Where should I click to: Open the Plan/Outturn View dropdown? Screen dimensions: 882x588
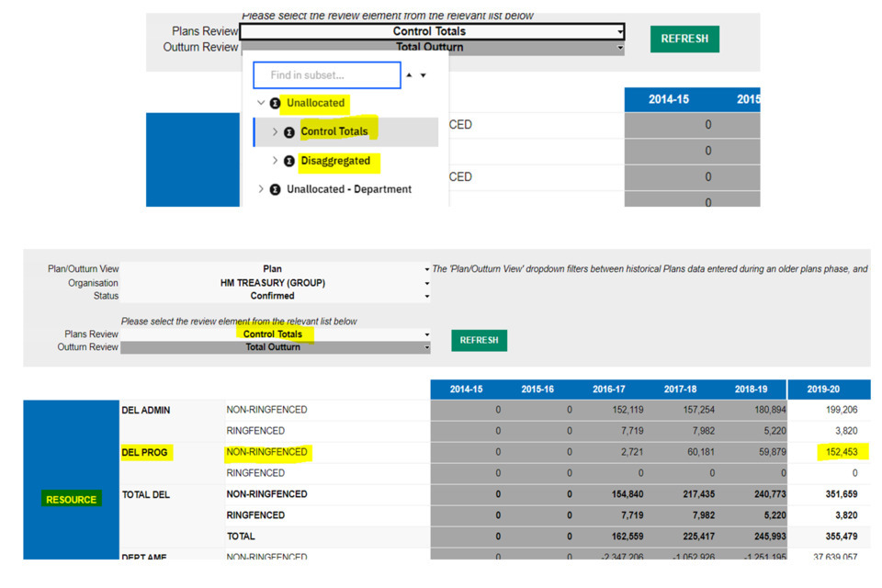tap(426, 269)
